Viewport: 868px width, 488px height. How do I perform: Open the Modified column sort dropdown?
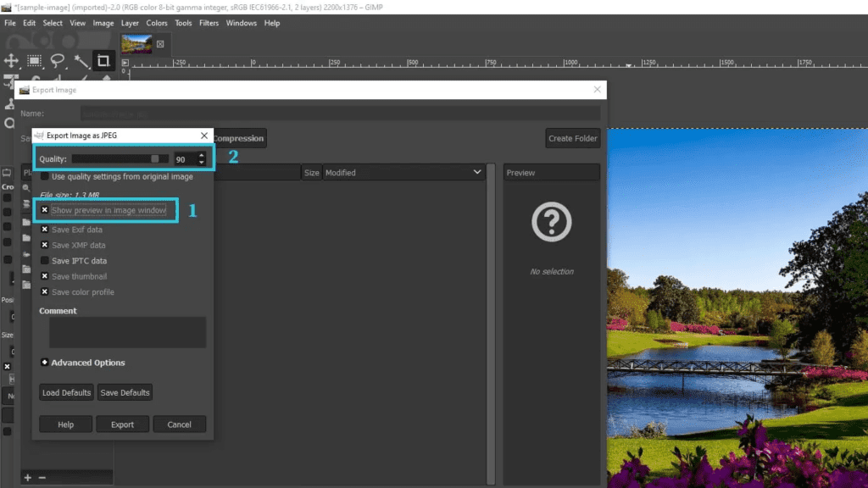477,173
